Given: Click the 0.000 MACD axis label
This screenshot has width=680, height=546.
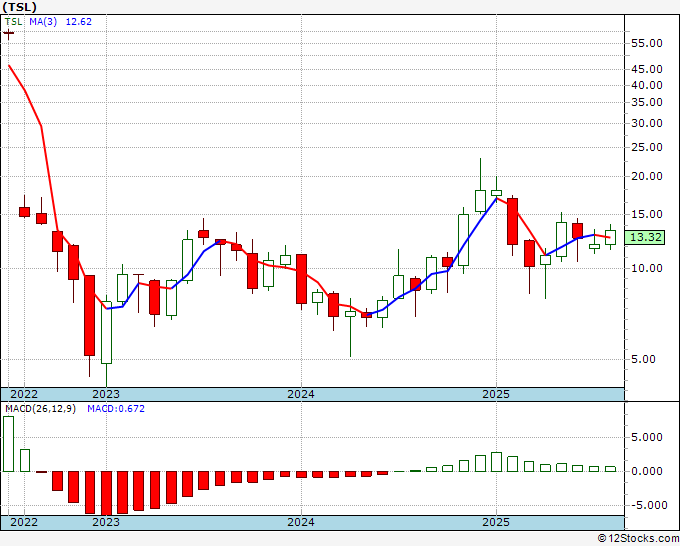Looking at the screenshot, I should pyautogui.click(x=647, y=471).
